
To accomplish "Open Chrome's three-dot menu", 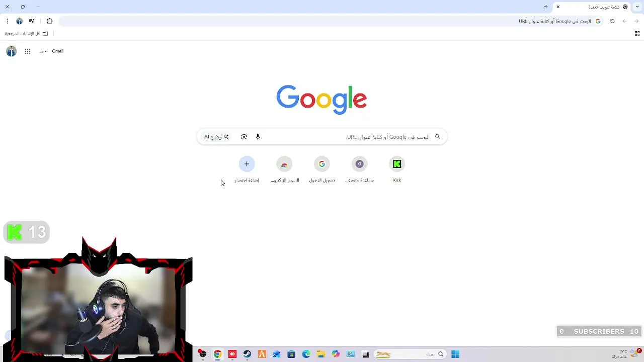I will 7,21.
